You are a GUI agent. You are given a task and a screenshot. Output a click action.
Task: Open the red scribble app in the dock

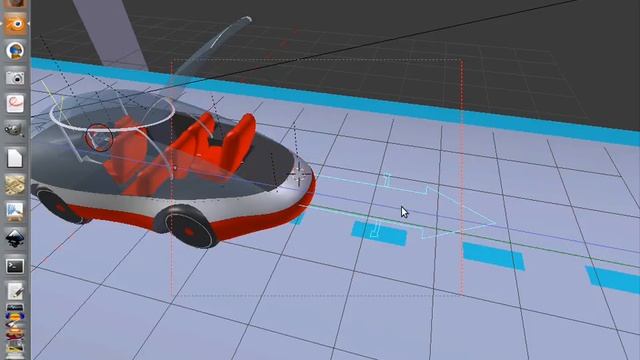pos(16,104)
